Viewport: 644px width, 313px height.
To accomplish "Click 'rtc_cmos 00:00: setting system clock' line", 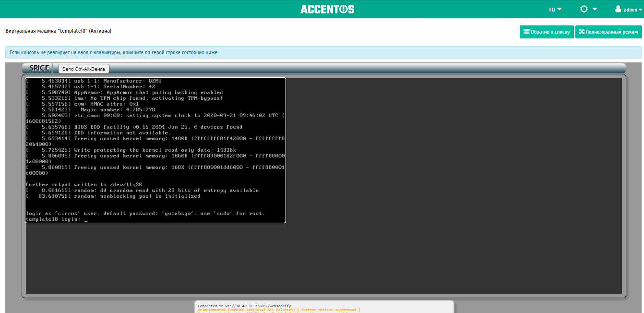I will click(155, 119).
